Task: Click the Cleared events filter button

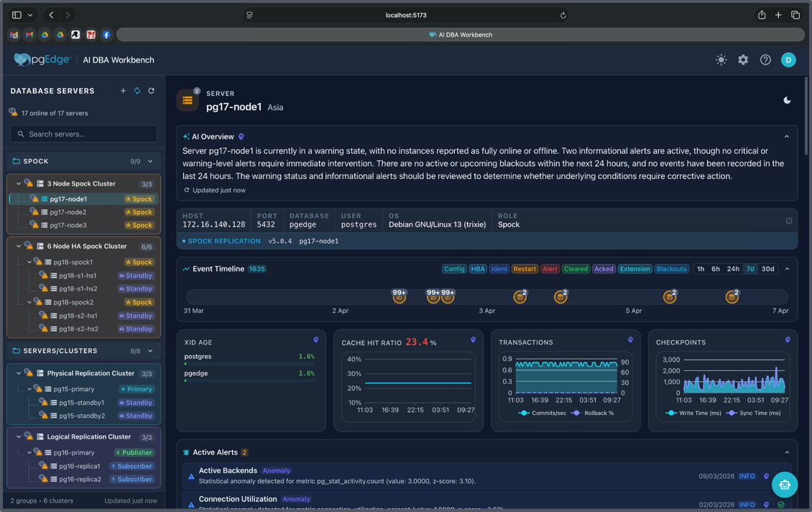Action: [x=576, y=268]
